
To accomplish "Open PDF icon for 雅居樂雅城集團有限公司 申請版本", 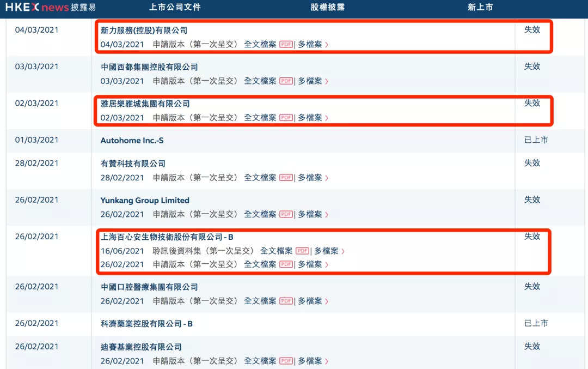I will pyautogui.click(x=286, y=118).
